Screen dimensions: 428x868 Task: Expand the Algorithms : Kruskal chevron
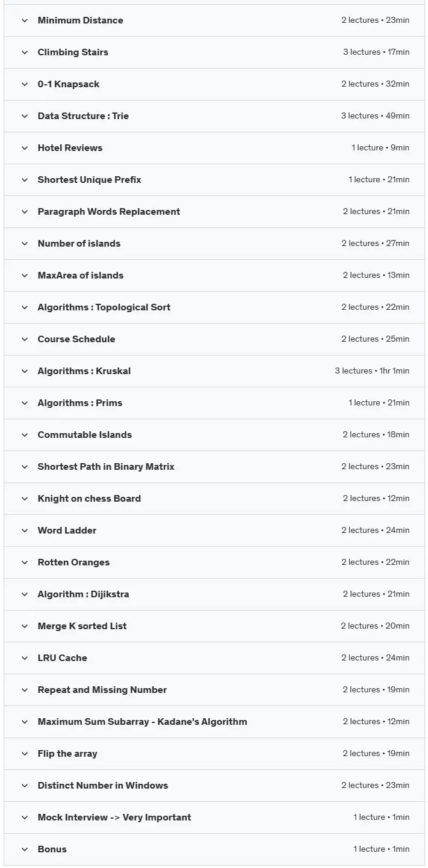[25, 371]
